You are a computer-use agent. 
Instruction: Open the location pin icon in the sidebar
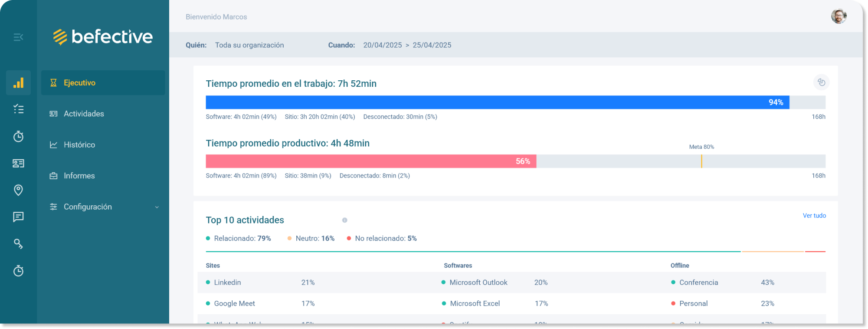point(18,190)
